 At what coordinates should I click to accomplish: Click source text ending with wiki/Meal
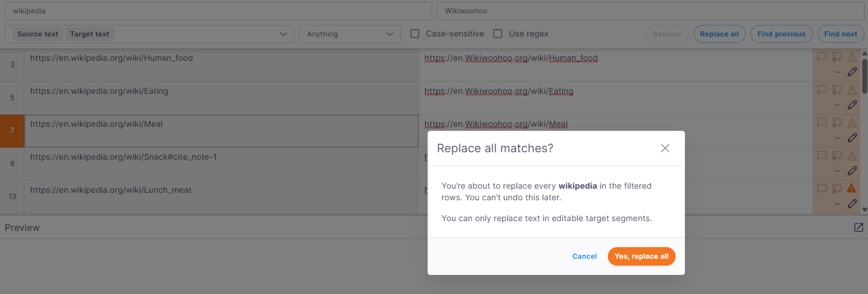(96, 124)
